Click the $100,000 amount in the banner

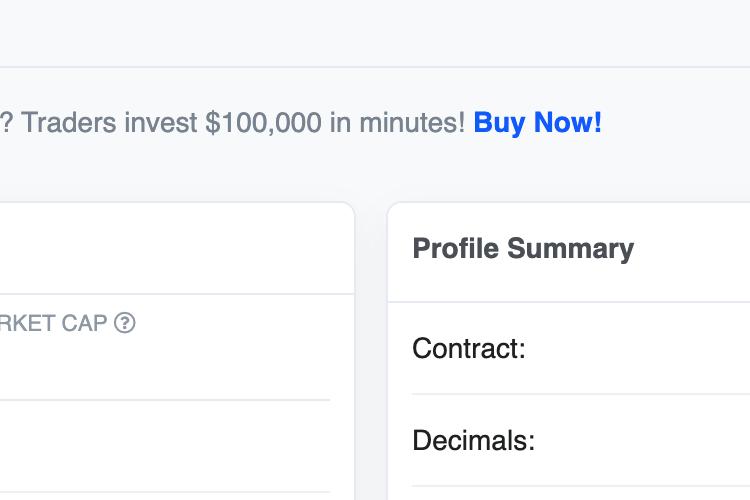[263, 123]
